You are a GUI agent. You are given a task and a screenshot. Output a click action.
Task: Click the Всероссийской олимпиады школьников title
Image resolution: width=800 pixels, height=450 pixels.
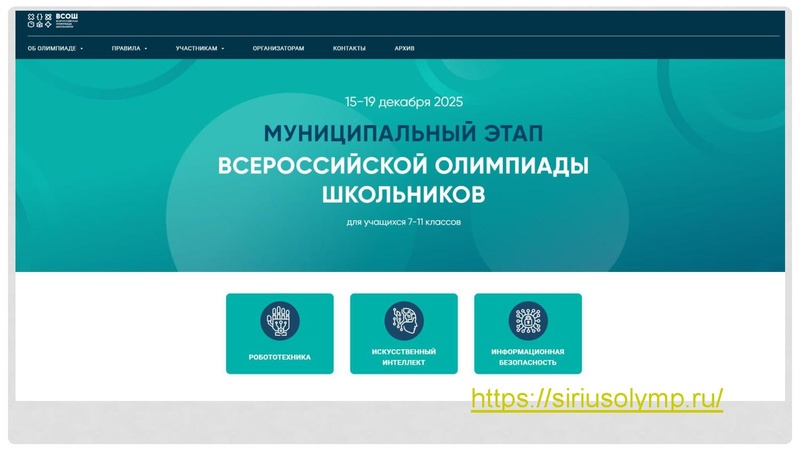pyautogui.click(x=403, y=180)
